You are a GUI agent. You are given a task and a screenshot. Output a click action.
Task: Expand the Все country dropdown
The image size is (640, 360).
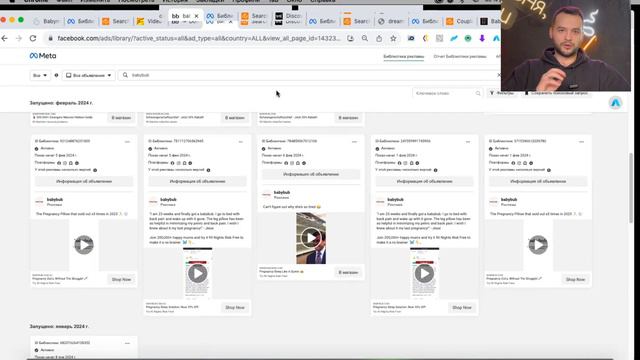tap(40, 75)
